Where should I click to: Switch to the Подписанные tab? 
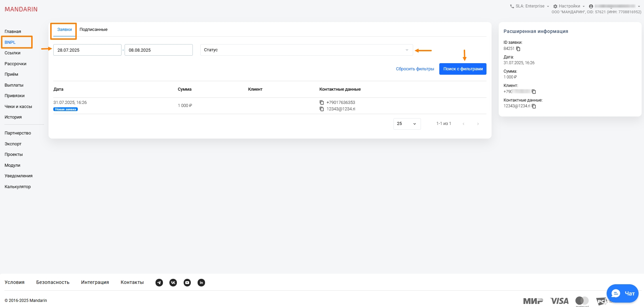click(93, 30)
